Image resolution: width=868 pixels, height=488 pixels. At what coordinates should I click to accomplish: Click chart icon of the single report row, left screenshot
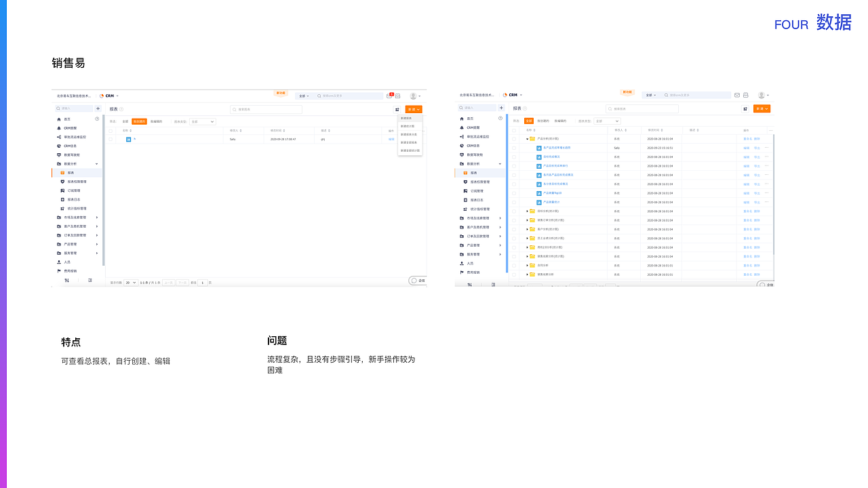[x=128, y=139]
